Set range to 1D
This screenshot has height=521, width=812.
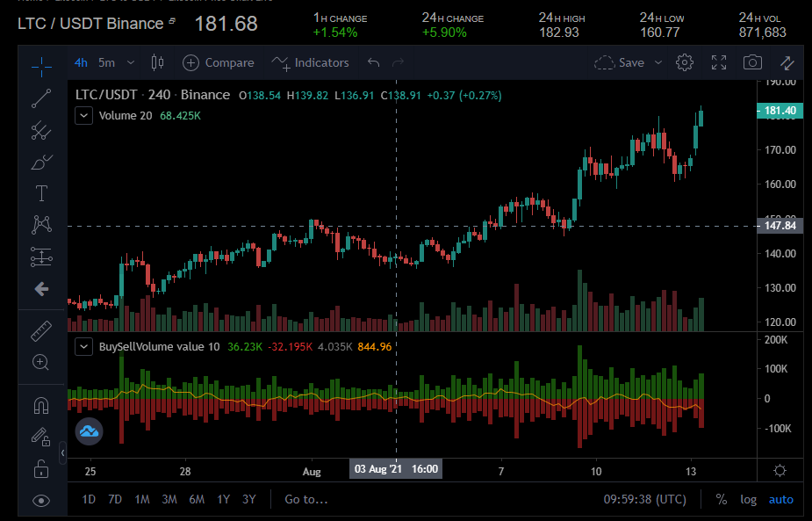click(x=89, y=499)
